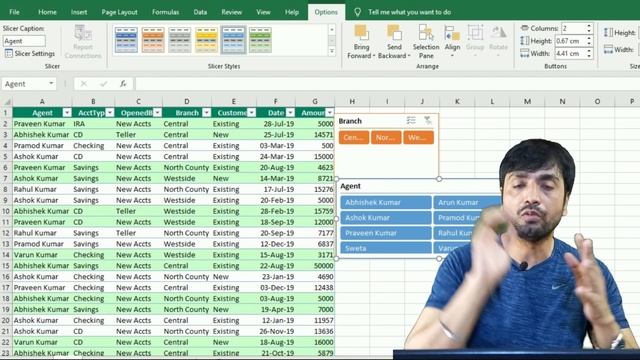Toggle the Central button in Branch slicer
This screenshot has height=360, width=640.
click(354, 138)
